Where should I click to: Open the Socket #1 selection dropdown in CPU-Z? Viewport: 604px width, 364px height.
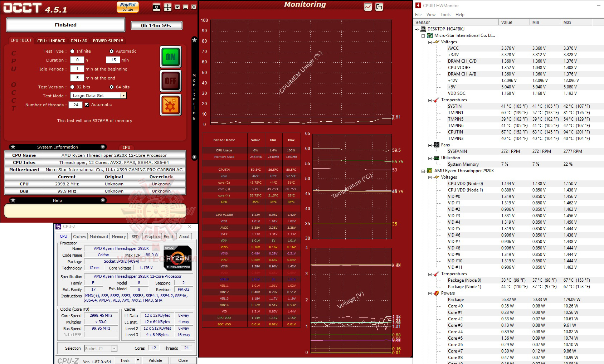[x=114, y=348]
